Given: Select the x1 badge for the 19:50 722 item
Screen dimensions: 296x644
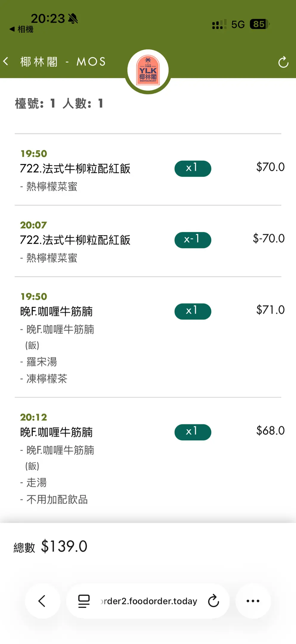Looking at the screenshot, I should [x=193, y=168].
